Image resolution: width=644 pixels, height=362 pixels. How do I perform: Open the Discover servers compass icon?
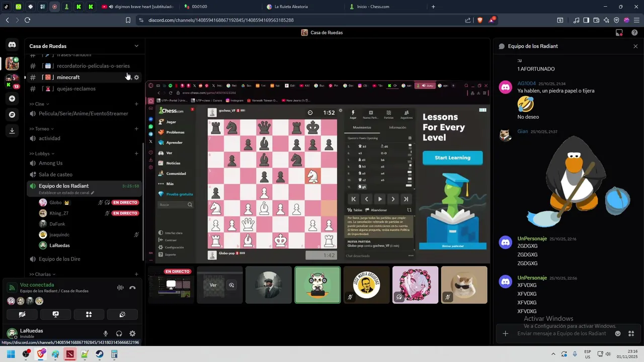[x=12, y=115]
